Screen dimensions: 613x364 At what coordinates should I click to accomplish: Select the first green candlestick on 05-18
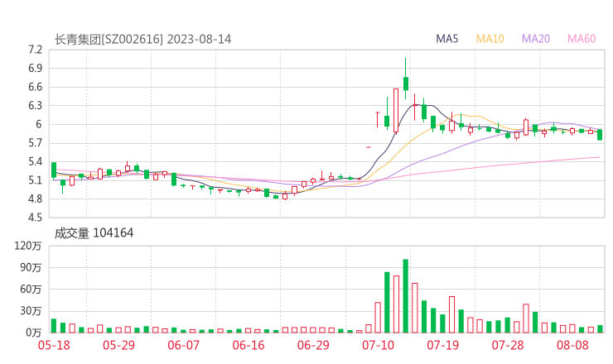[x=54, y=170]
